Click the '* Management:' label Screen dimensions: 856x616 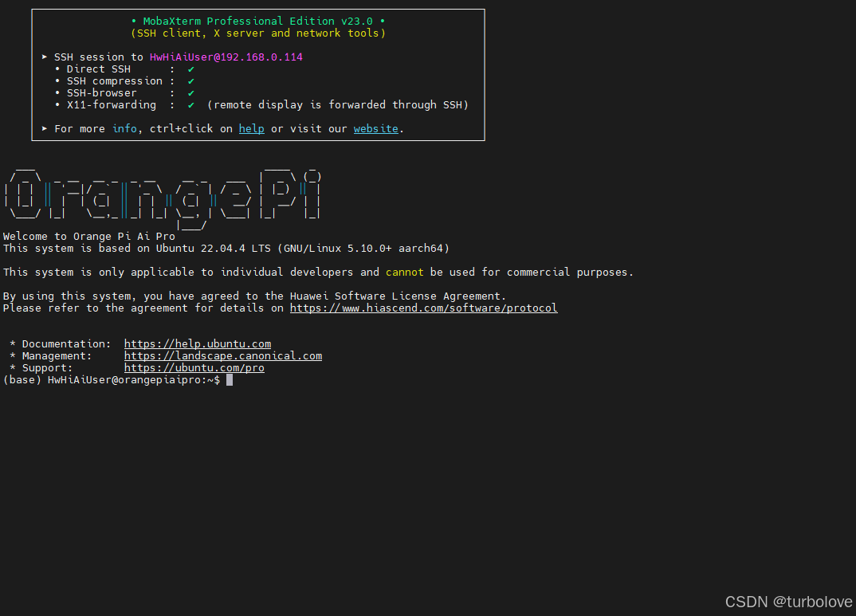pos(51,355)
